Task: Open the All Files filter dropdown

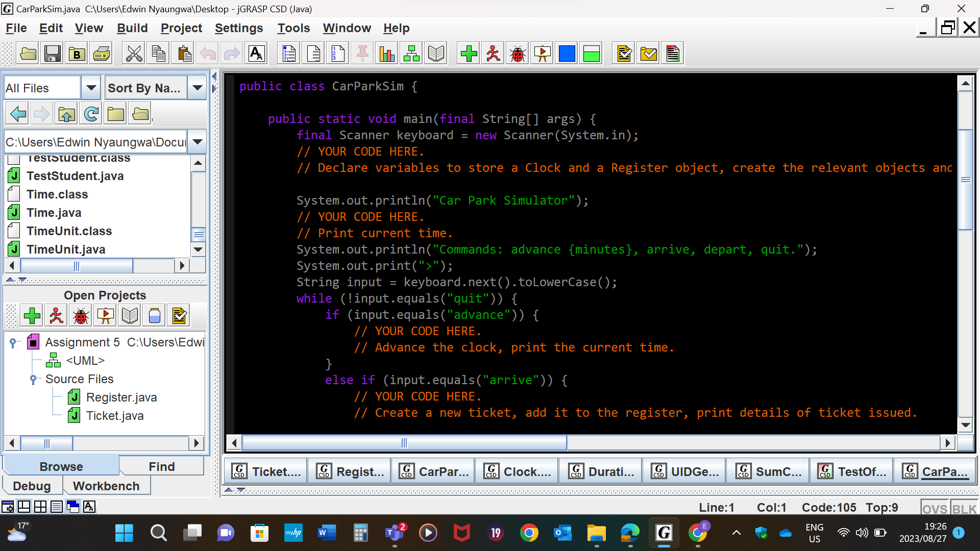Action: (x=91, y=88)
